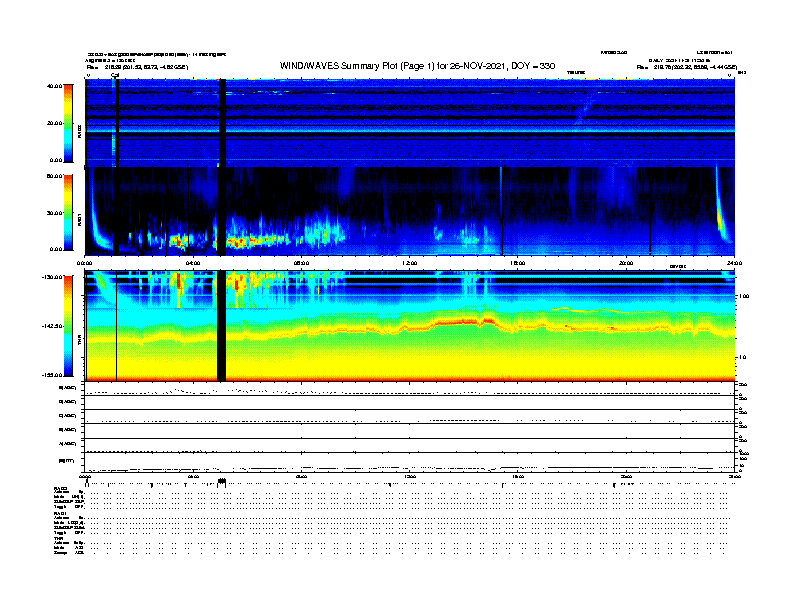Click the WIND/WAVES Summary Plot title

pyautogui.click(x=417, y=66)
